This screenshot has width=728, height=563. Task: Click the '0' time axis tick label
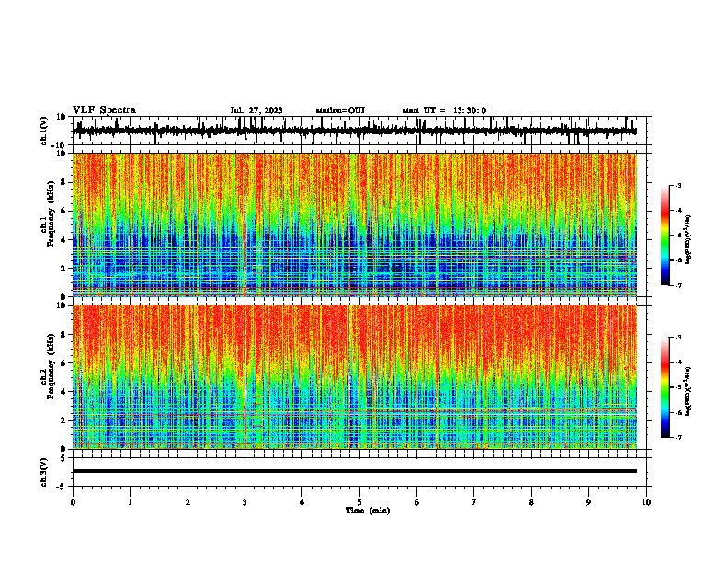click(73, 502)
